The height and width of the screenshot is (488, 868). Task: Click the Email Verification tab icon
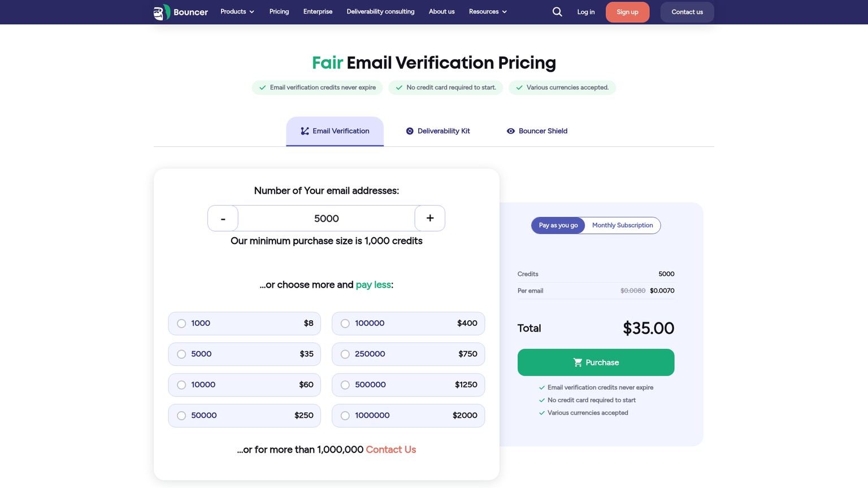coord(305,131)
